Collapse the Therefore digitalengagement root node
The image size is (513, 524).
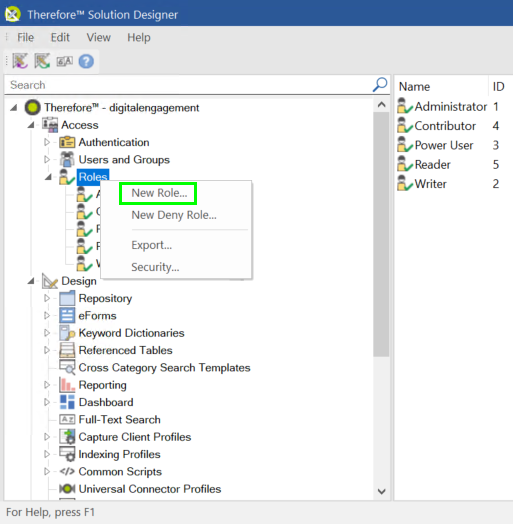click(14, 108)
